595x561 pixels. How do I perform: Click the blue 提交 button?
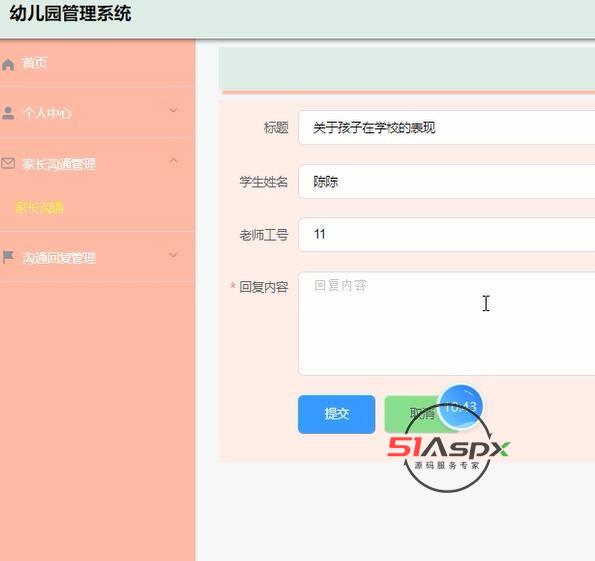[x=337, y=414]
